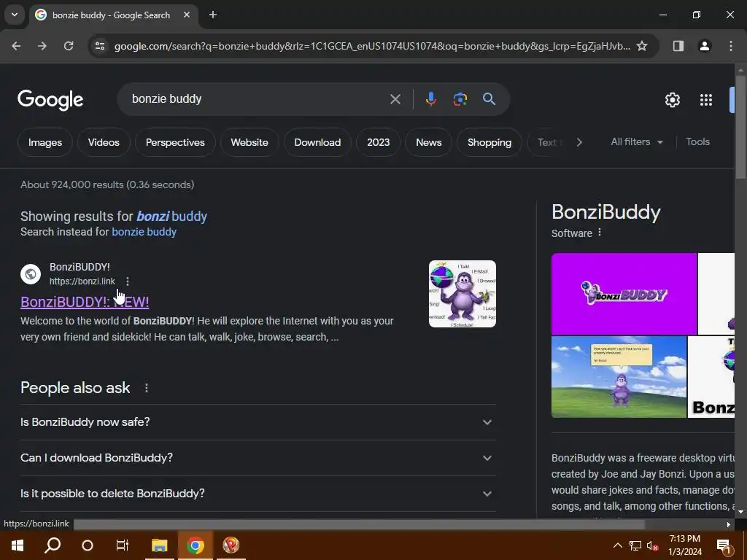Open Chrome three-dot menu

tap(731, 46)
